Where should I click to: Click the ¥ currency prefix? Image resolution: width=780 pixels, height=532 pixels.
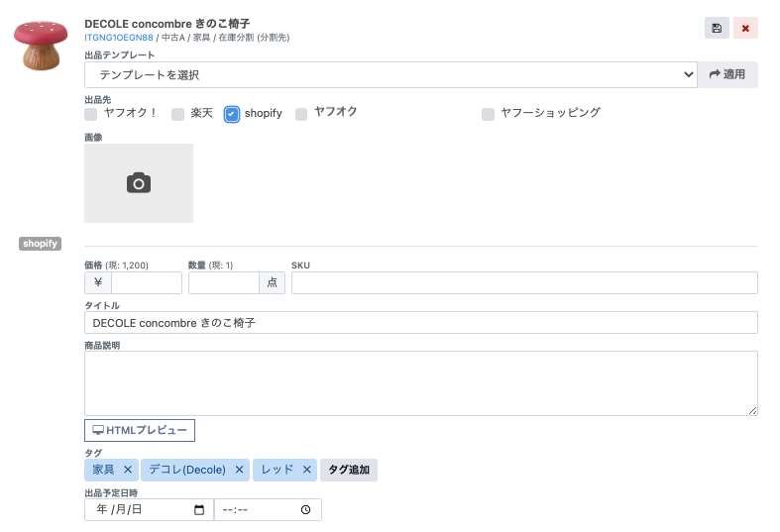pyautogui.click(x=98, y=282)
